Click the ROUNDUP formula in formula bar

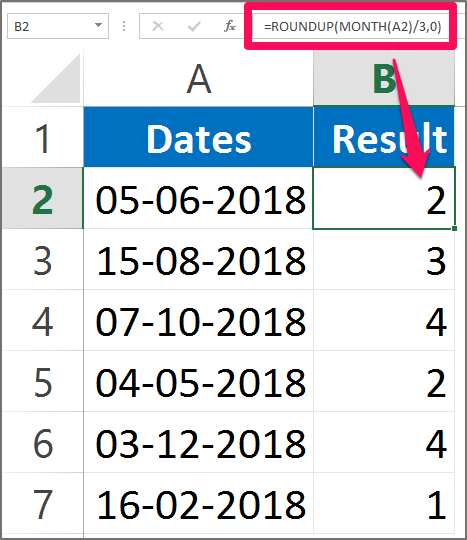pos(352,27)
